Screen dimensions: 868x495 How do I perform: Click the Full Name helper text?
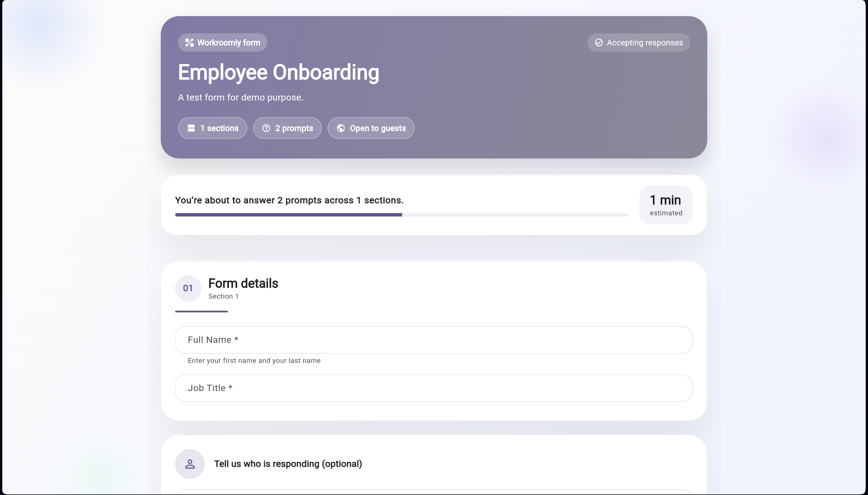(254, 361)
